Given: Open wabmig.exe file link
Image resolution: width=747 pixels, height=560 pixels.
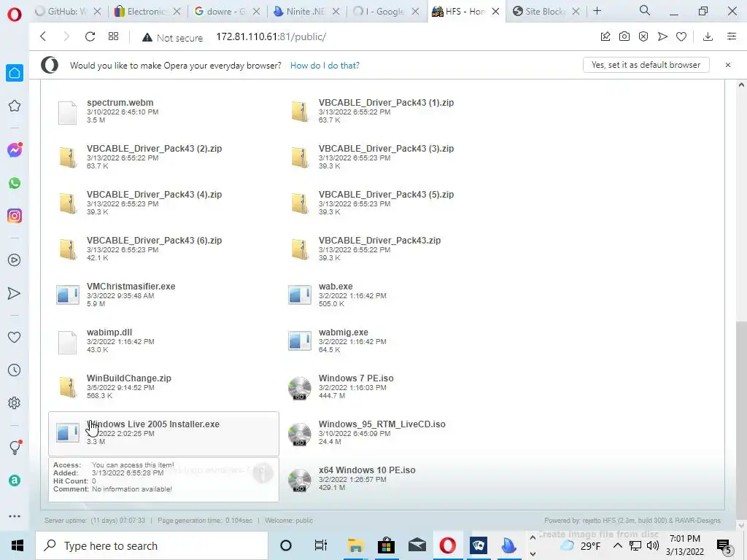Looking at the screenshot, I should [x=343, y=332].
